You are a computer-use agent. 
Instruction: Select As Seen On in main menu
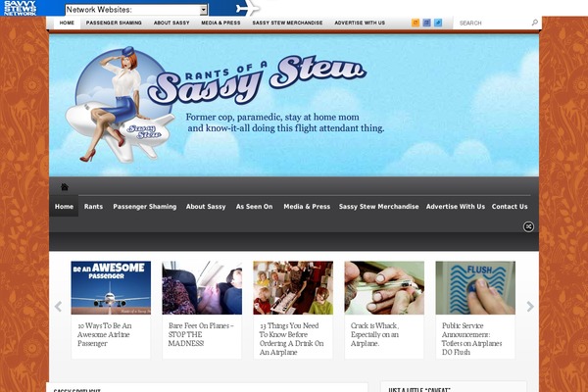(x=255, y=207)
